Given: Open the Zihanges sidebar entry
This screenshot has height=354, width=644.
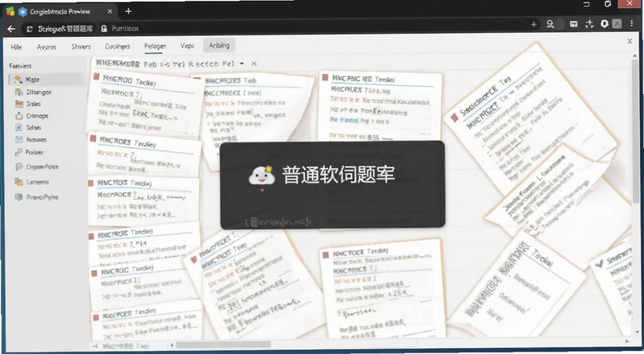Looking at the screenshot, I should click(x=33, y=92).
